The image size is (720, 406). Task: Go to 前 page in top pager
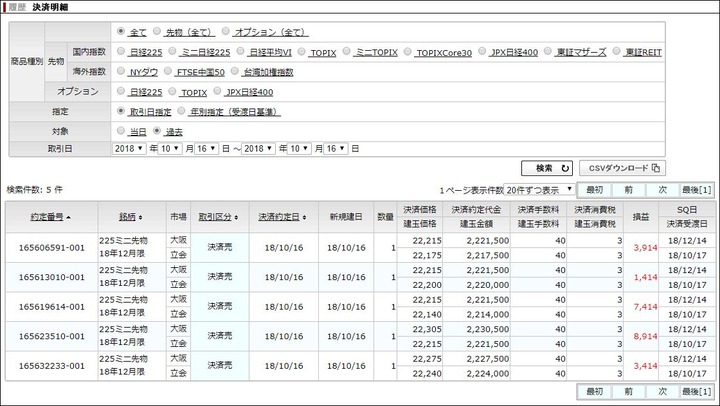pos(629,190)
